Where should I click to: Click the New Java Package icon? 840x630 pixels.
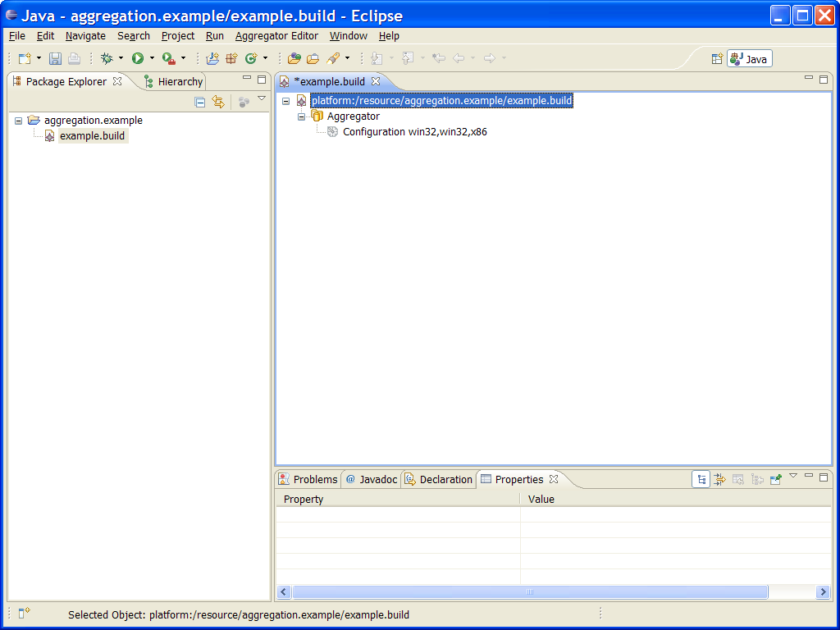pos(231,58)
